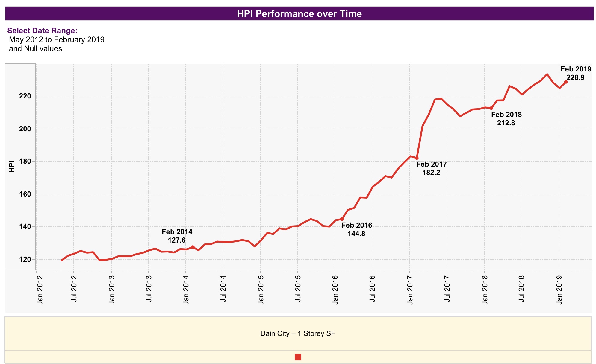Click the Feb 2014 127.6 annotation
Screen dimensions: 596x364
177,235
